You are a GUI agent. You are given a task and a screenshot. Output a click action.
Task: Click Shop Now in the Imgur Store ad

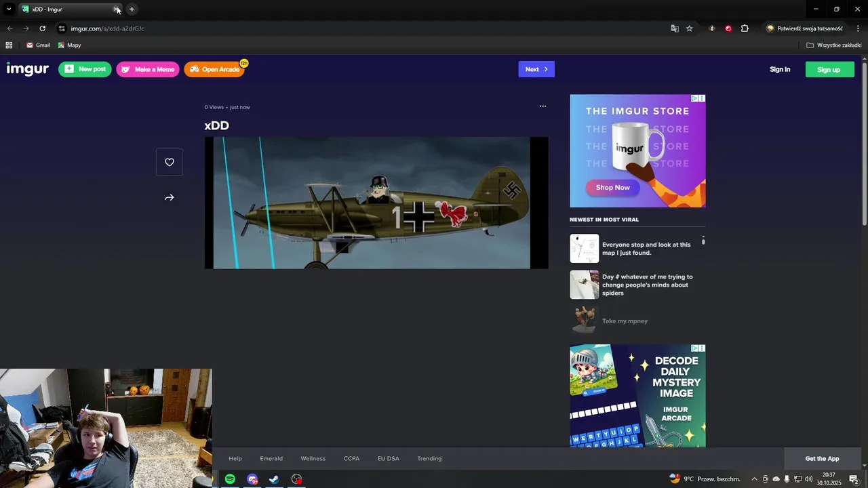pos(613,187)
